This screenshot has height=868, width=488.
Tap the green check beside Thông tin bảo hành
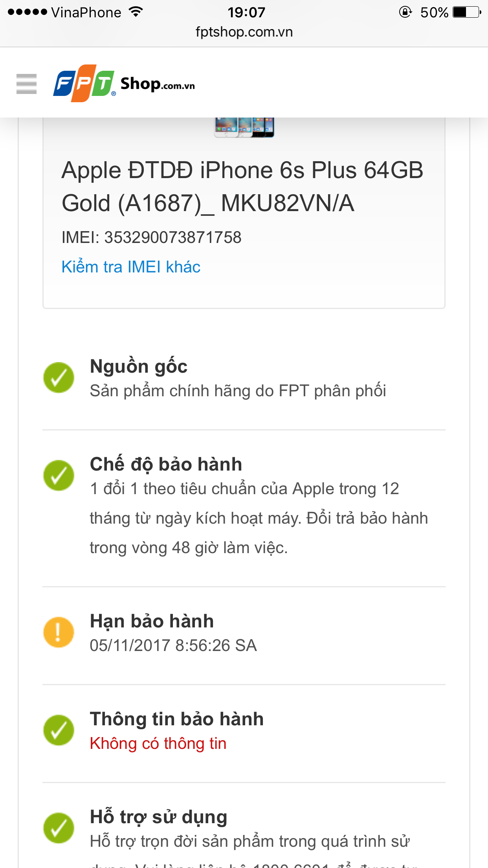59,730
